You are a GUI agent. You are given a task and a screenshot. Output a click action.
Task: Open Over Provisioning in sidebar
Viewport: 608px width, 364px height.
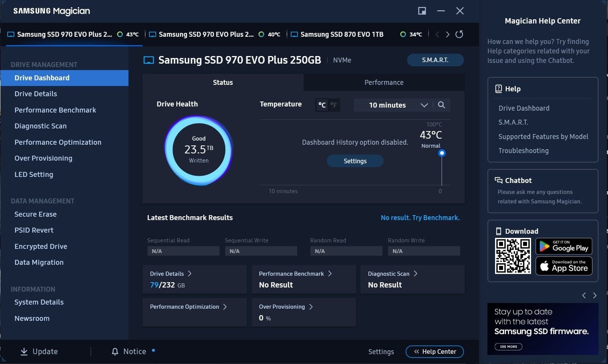tap(43, 158)
